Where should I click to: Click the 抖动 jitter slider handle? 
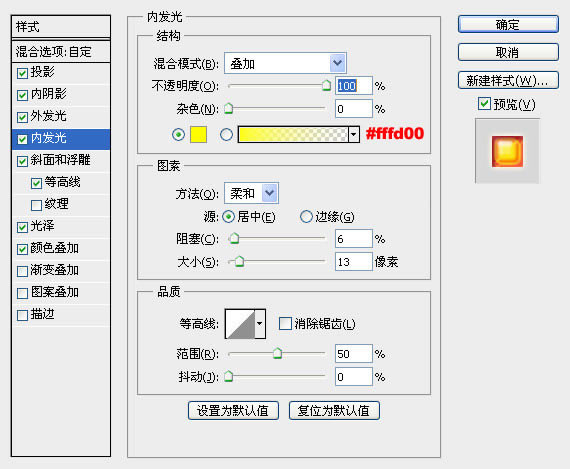(x=228, y=376)
